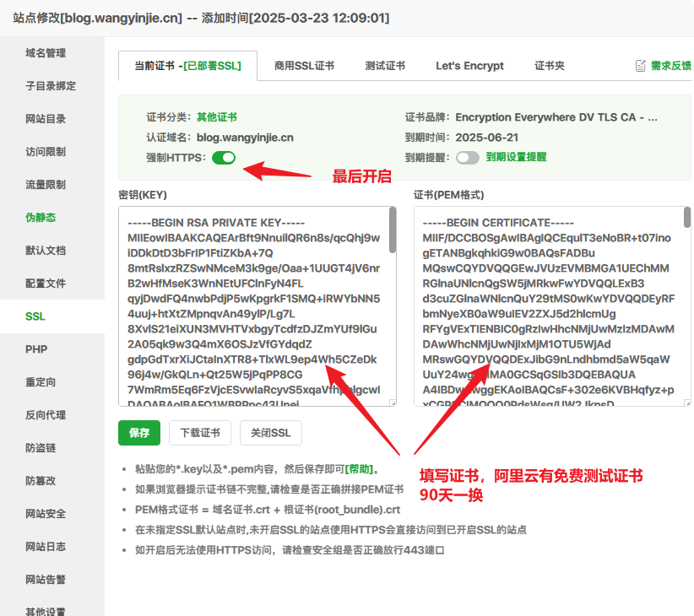The height and width of the screenshot is (616, 694).
Task: Click the green 保存 button
Action: pyautogui.click(x=139, y=433)
